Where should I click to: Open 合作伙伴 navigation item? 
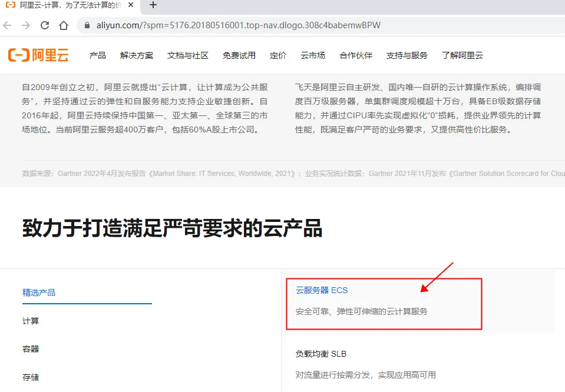[356, 55]
